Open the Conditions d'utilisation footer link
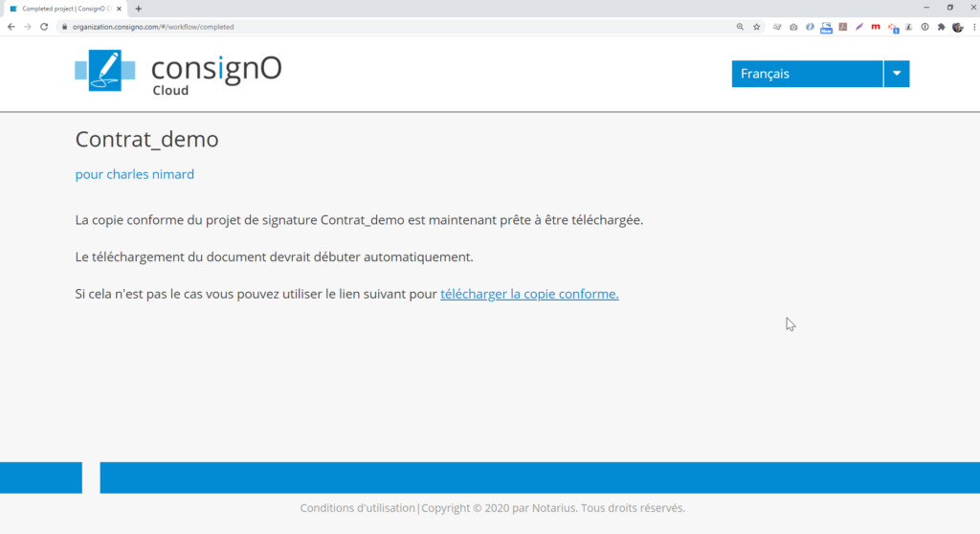 [x=358, y=508]
